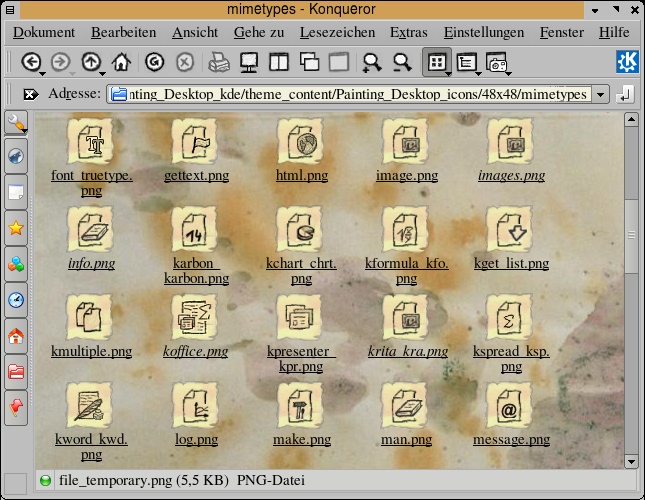Click the Go arrow next to address
This screenshot has width=645, height=500.
pos(624,95)
